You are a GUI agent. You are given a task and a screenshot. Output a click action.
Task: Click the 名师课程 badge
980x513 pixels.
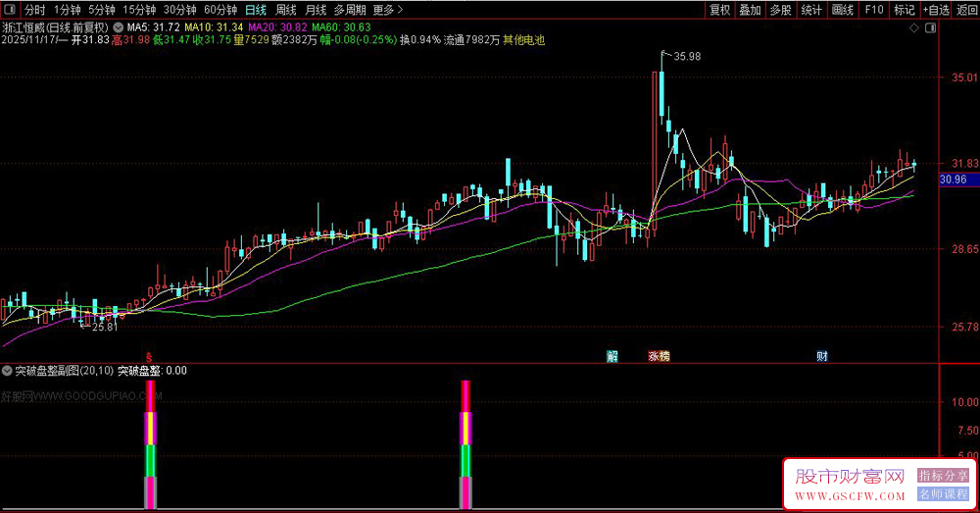pyautogui.click(x=943, y=494)
